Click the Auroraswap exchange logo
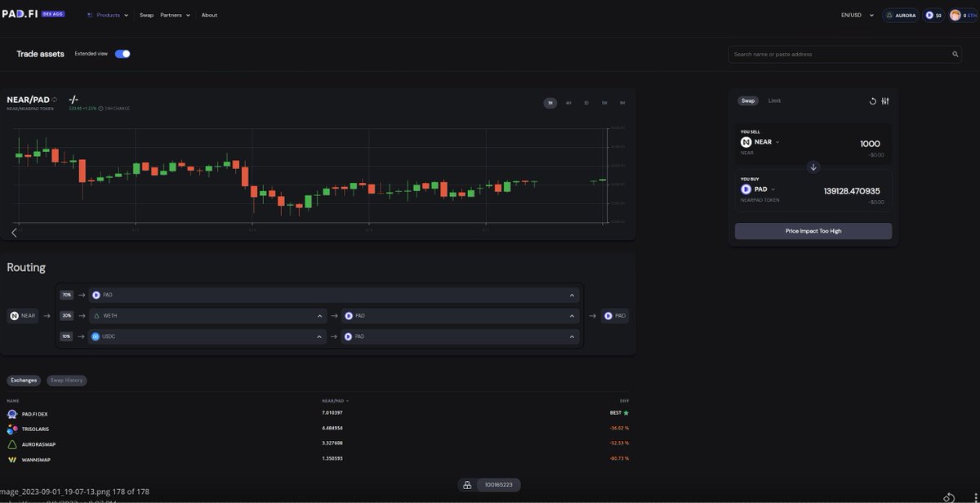Image resolution: width=980 pixels, height=503 pixels. (12, 444)
